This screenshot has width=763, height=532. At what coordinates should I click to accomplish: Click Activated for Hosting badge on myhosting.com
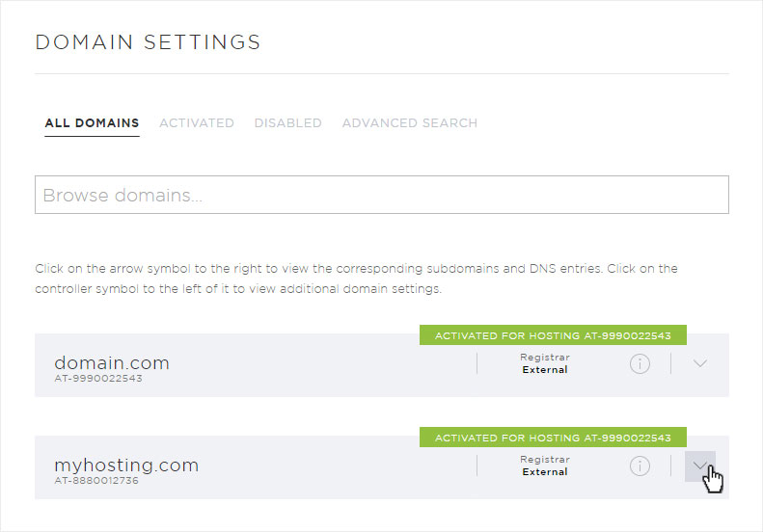(x=553, y=438)
